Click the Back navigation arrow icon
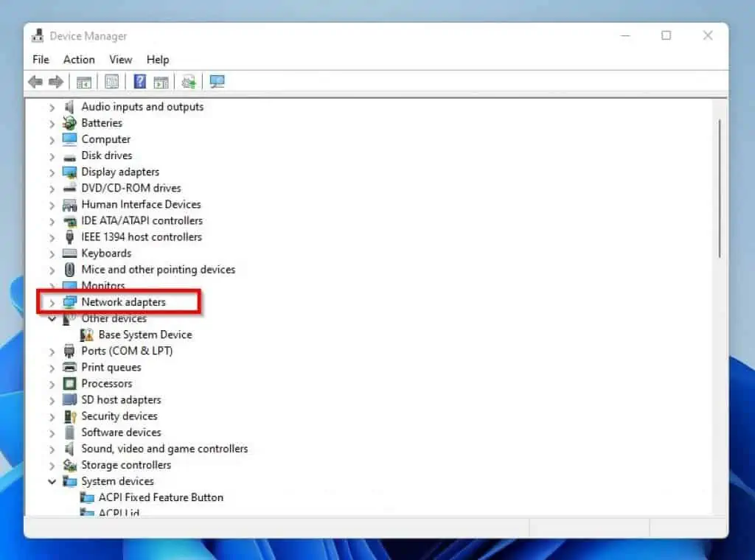 [34, 81]
